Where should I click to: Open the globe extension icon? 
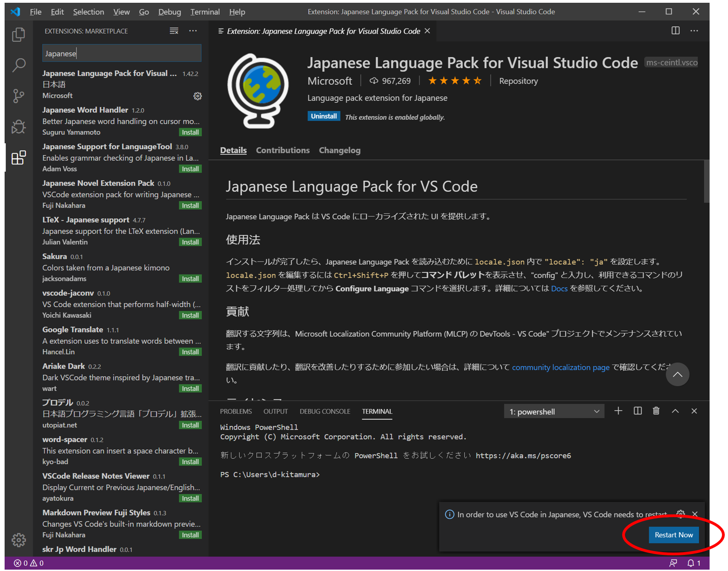tap(259, 91)
